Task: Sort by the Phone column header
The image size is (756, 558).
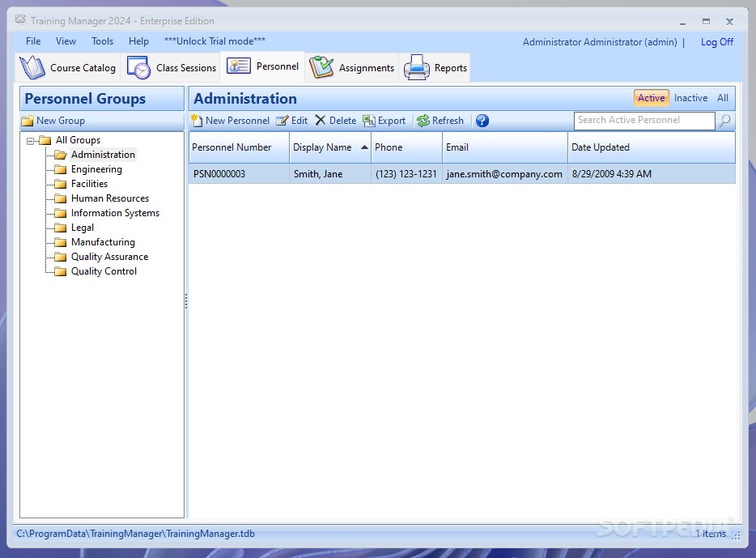Action: pos(406,147)
